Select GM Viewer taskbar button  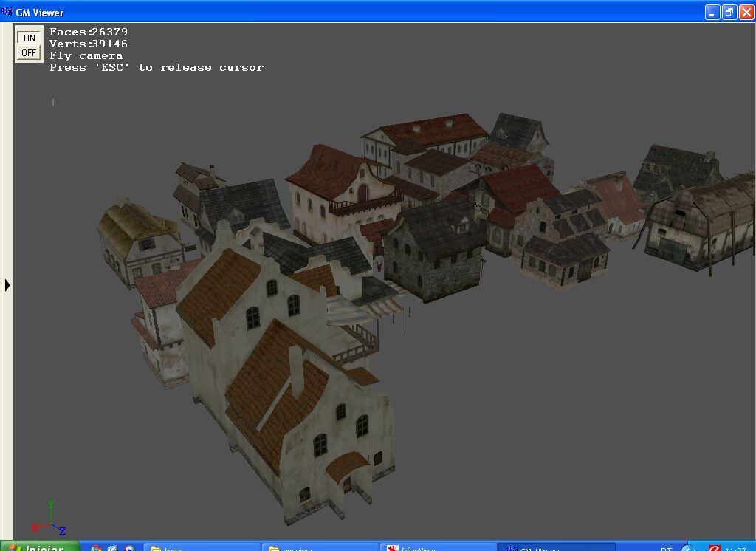coord(557,547)
